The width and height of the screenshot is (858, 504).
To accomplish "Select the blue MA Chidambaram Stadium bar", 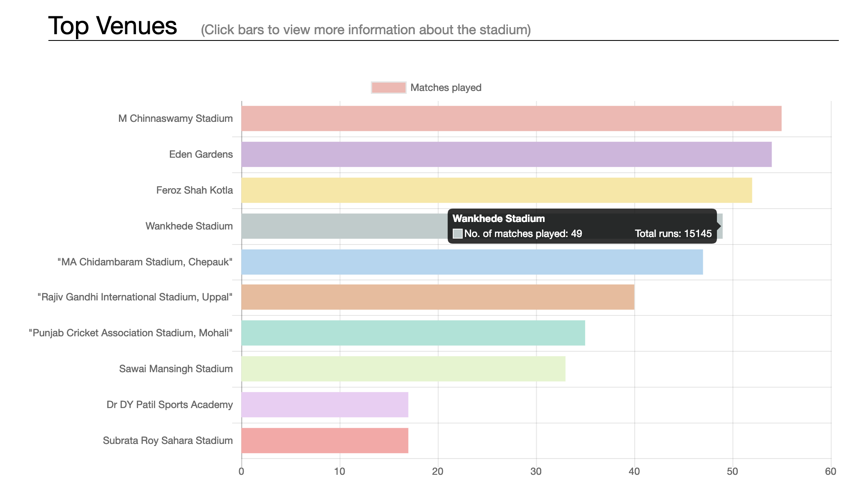I will [472, 262].
